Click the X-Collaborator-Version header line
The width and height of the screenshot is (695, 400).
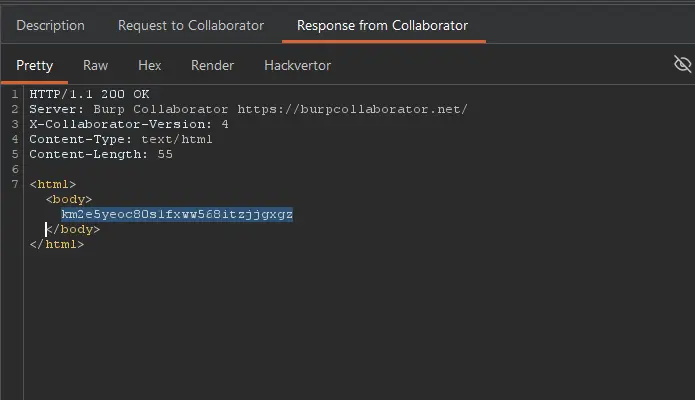click(128, 124)
